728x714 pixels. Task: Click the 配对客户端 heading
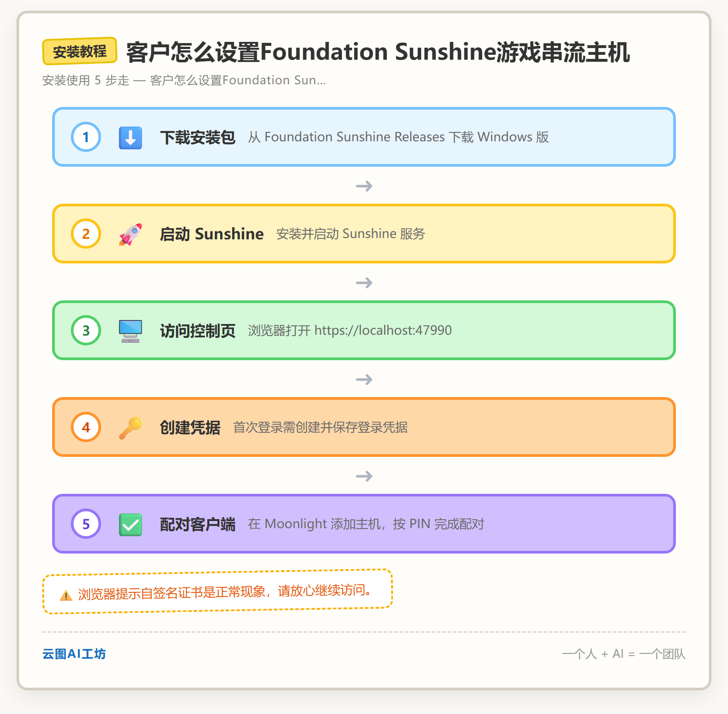tap(198, 524)
